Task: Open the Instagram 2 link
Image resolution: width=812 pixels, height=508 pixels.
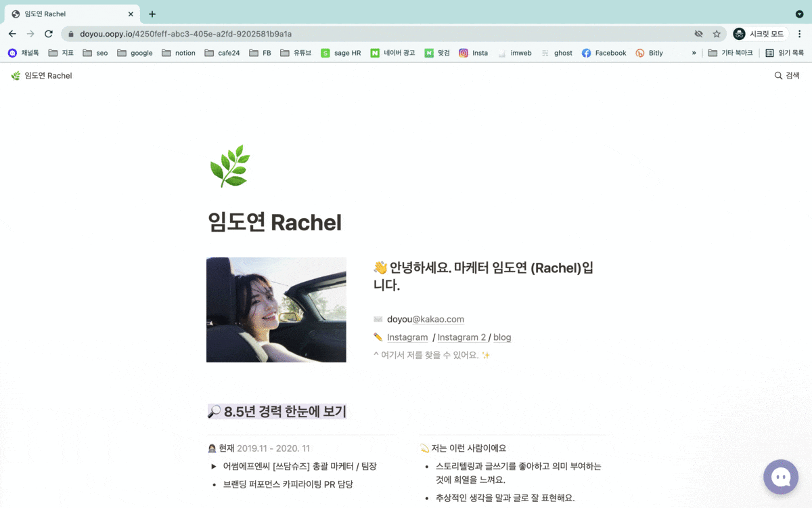Action: [x=461, y=337]
